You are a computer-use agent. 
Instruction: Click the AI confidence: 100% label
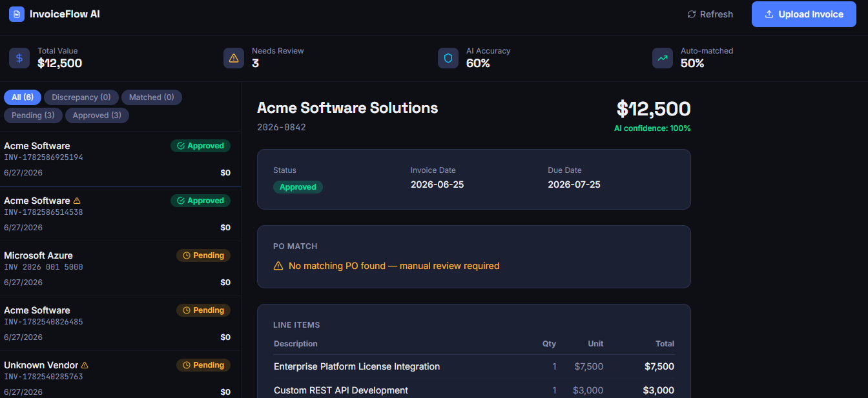click(x=652, y=128)
